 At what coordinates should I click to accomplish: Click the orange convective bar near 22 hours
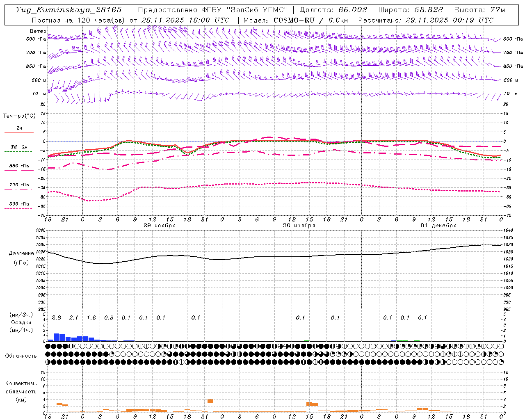[x=210, y=401]
